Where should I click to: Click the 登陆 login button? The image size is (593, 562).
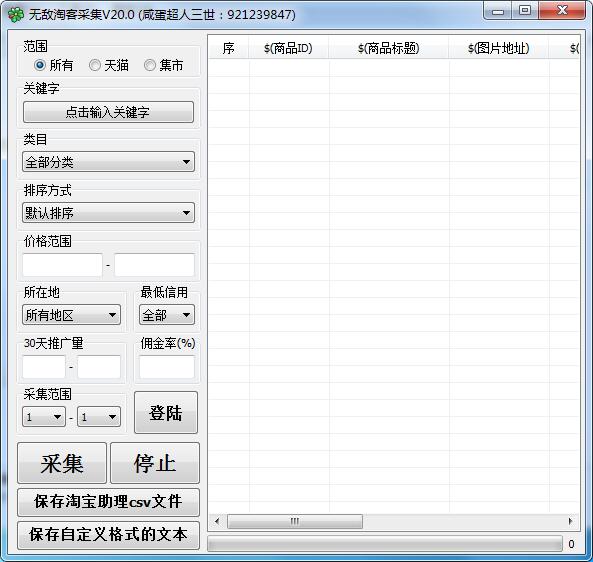click(x=166, y=412)
